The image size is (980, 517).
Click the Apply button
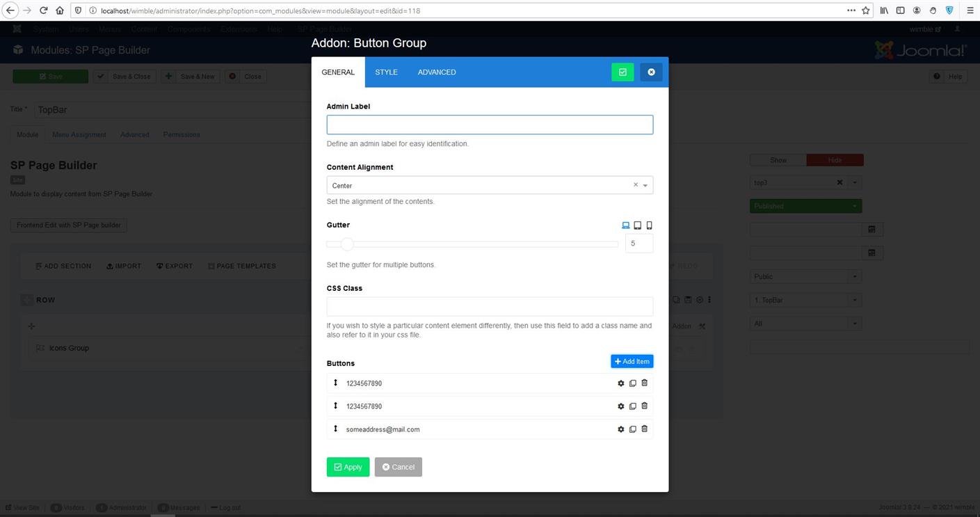pos(348,467)
